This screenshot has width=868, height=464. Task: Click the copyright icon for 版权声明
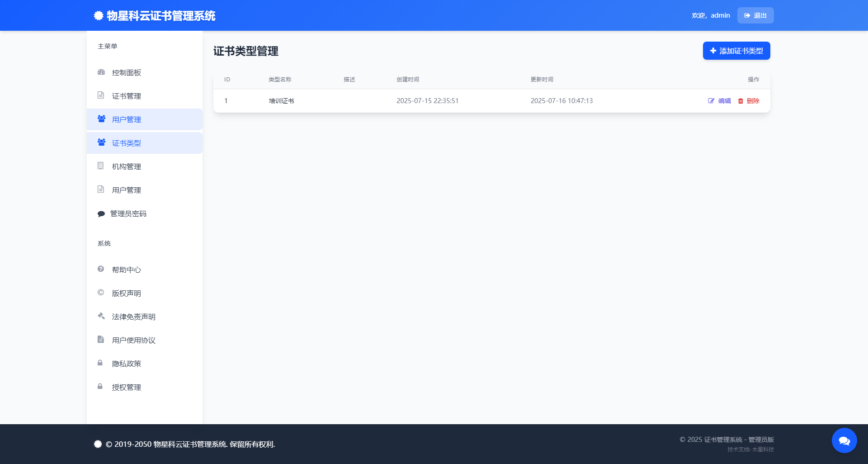coord(101,293)
